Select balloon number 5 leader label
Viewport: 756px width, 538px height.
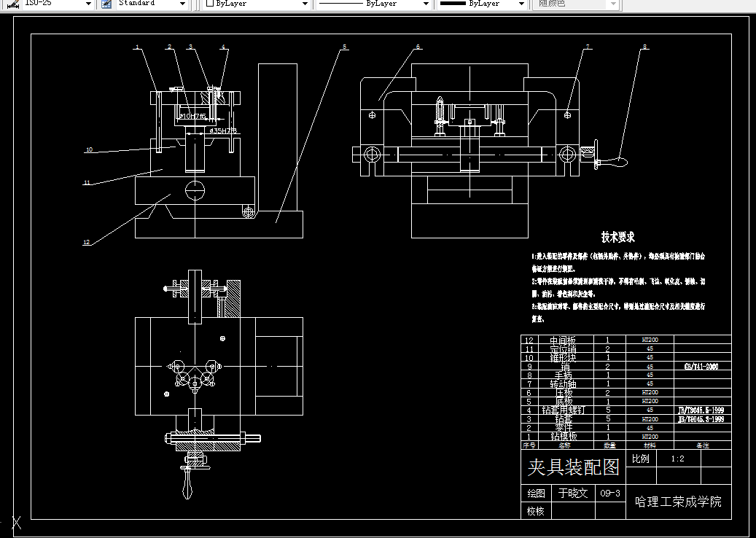pos(344,47)
